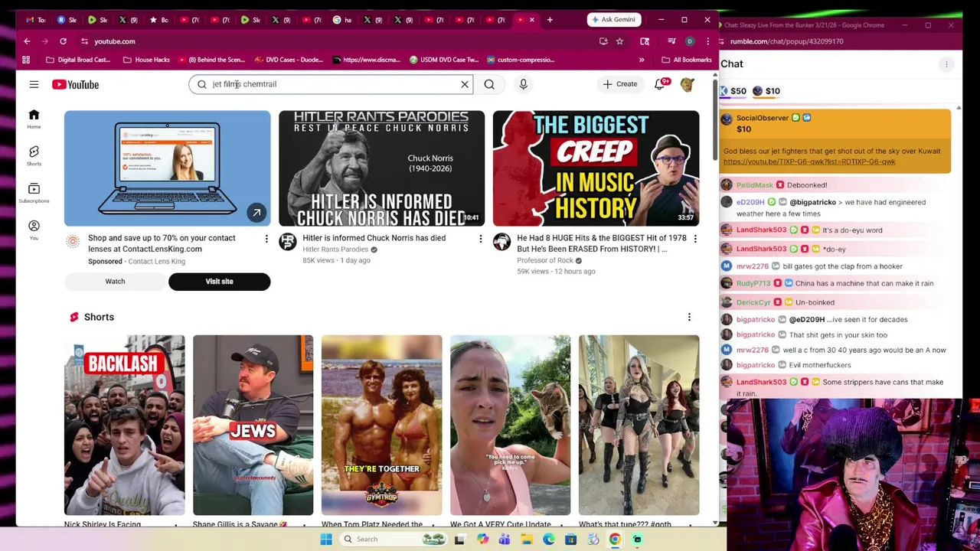The image size is (980, 551).
Task: Open the woman holding cat Short
Action: coord(510,425)
